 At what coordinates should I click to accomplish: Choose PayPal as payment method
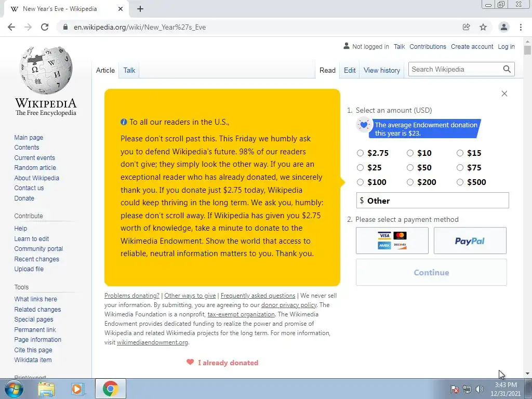(470, 241)
